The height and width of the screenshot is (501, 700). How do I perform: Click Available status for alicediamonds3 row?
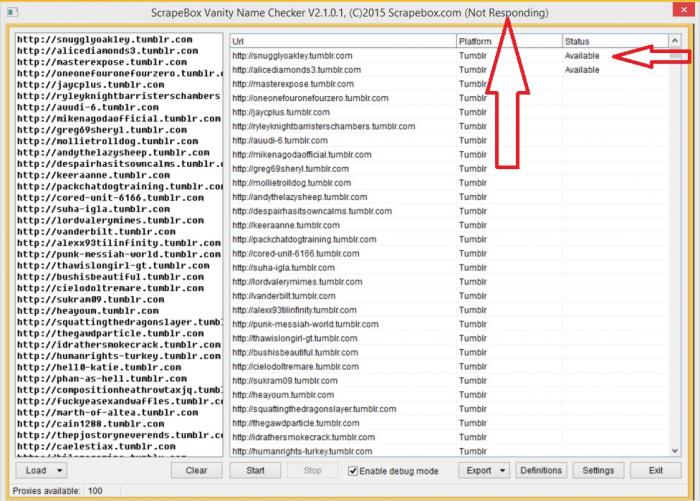pyautogui.click(x=582, y=70)
